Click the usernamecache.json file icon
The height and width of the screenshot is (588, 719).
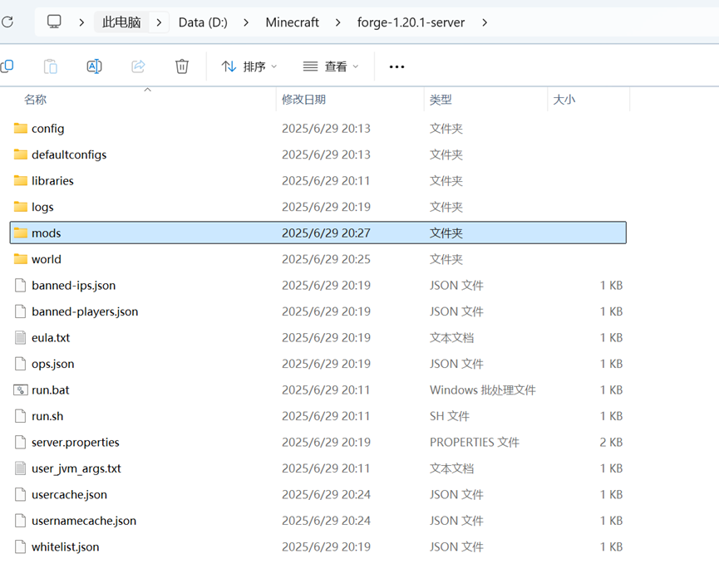21,520
